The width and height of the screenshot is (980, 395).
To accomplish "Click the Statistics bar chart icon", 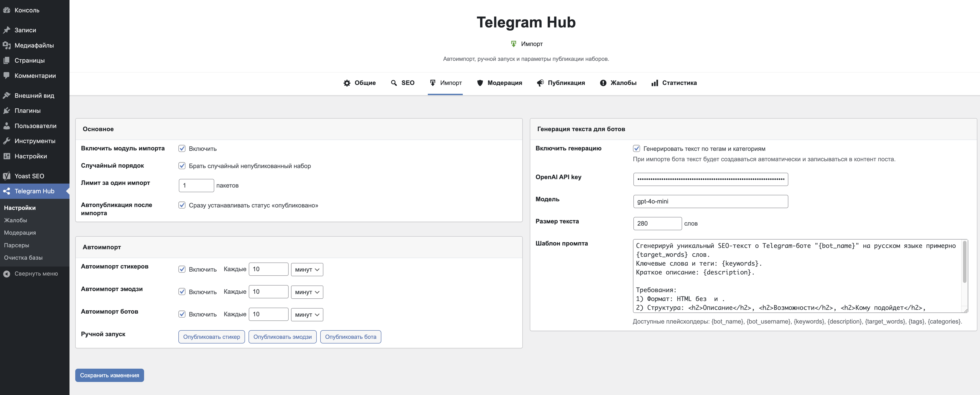I will (x=654, y=83).
